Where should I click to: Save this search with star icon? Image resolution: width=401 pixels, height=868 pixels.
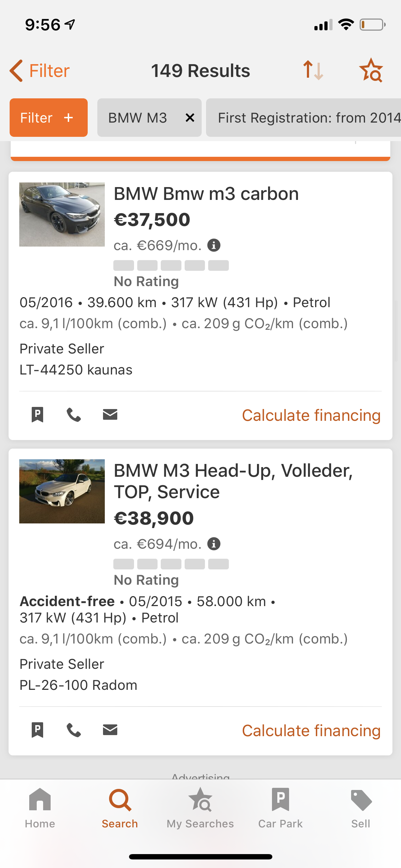coord(371,70)
